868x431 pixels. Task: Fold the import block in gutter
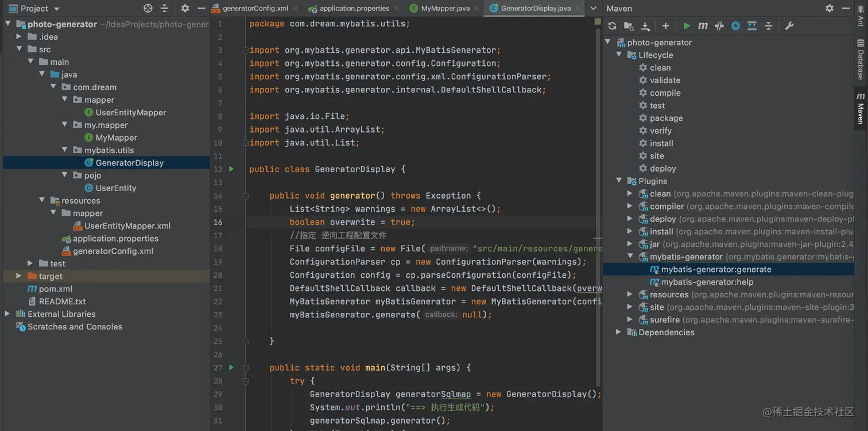pyautogui.click(x=246, y=50)
